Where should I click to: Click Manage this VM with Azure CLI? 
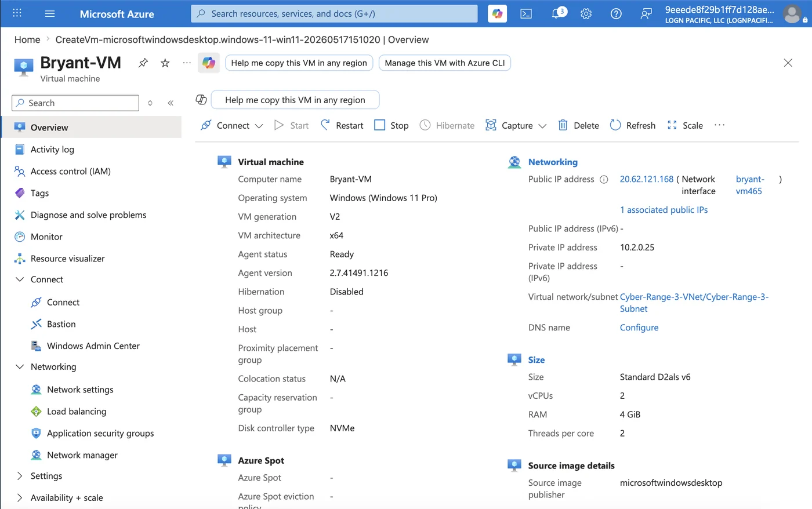(x=445, y=63)
